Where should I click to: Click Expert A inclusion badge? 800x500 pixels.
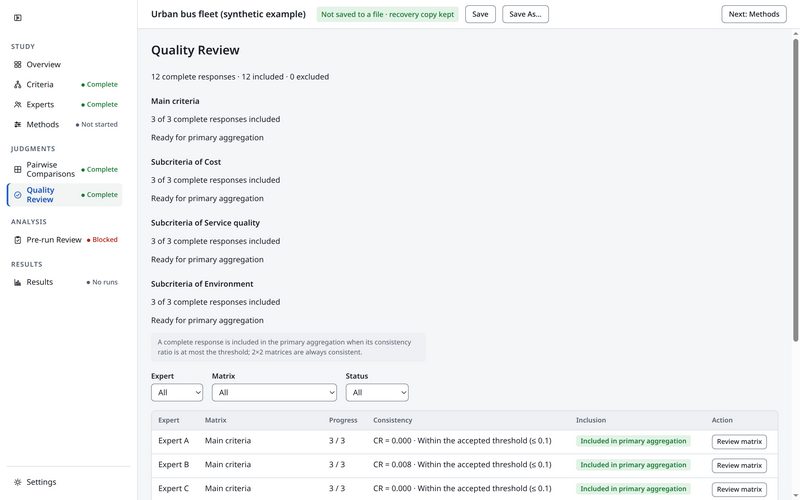(x=633, y=441)
